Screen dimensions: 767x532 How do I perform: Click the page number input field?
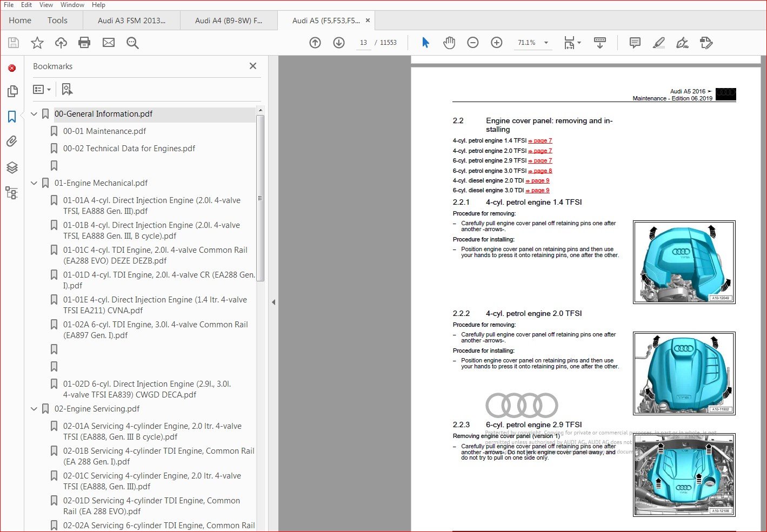click(x=363, y=43)
